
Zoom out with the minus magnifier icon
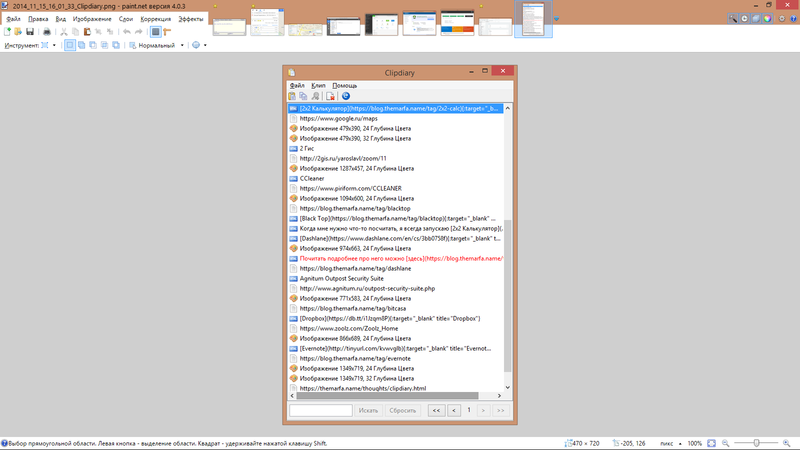pyautogui.click(x=726, y=443)
